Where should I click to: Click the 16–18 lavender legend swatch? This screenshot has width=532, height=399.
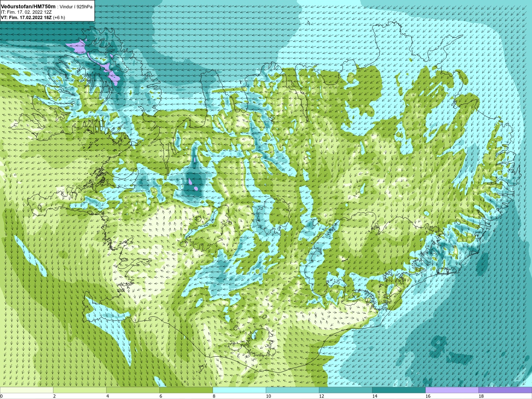coord(452,390)
